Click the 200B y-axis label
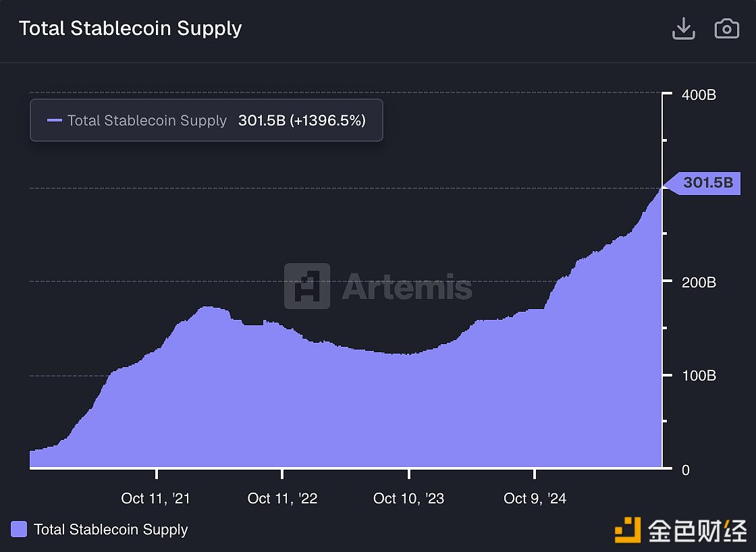Screen dimensions: 756x552 699,282
